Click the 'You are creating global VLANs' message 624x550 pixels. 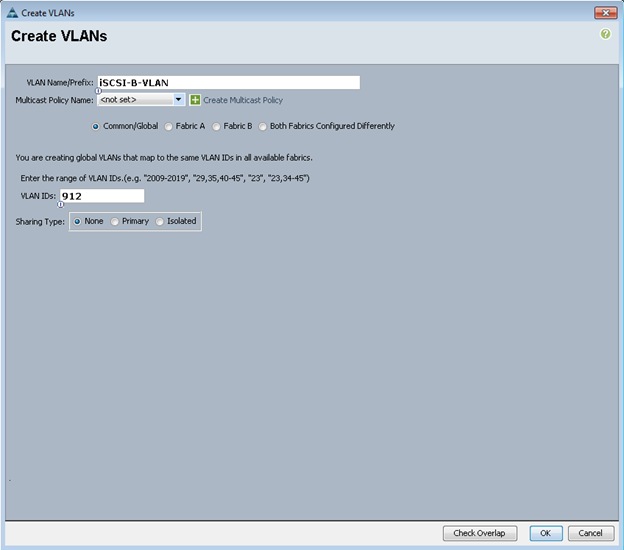164,158
